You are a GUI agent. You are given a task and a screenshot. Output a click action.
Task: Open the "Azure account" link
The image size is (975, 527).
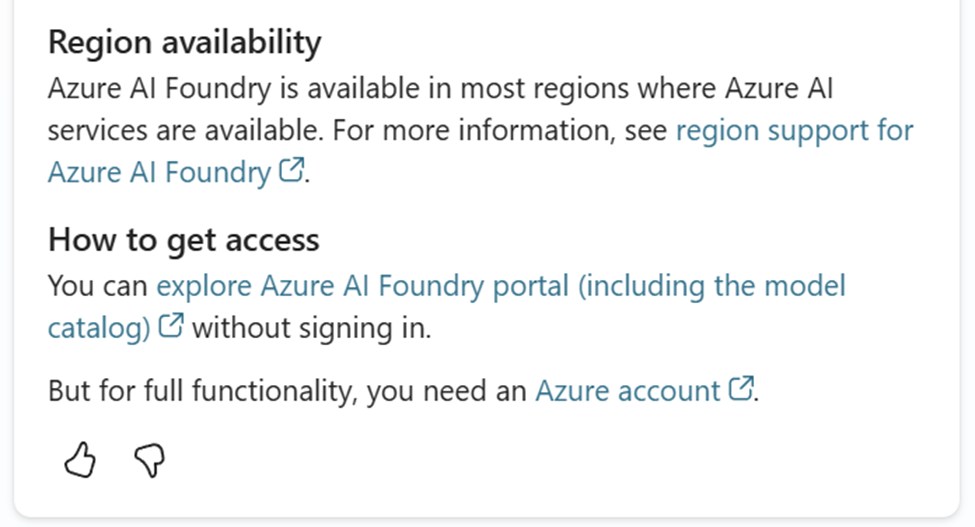pos(627,390)
